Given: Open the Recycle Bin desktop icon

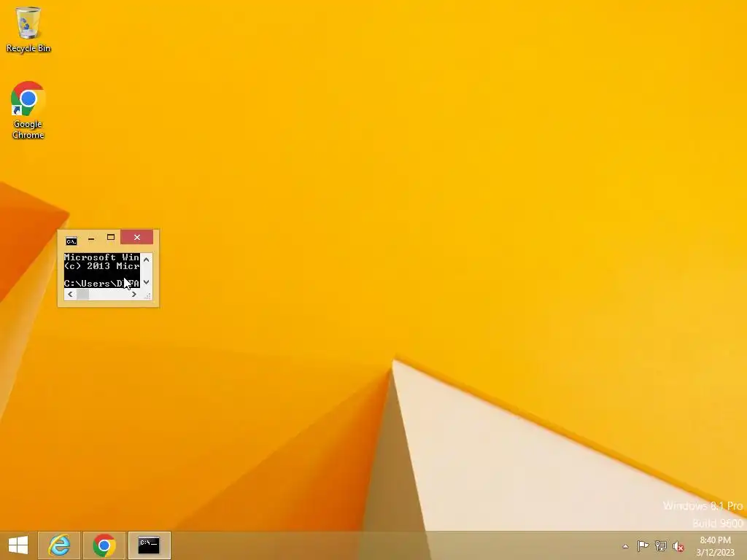Looking at the screenshot, I should point(28,29).
